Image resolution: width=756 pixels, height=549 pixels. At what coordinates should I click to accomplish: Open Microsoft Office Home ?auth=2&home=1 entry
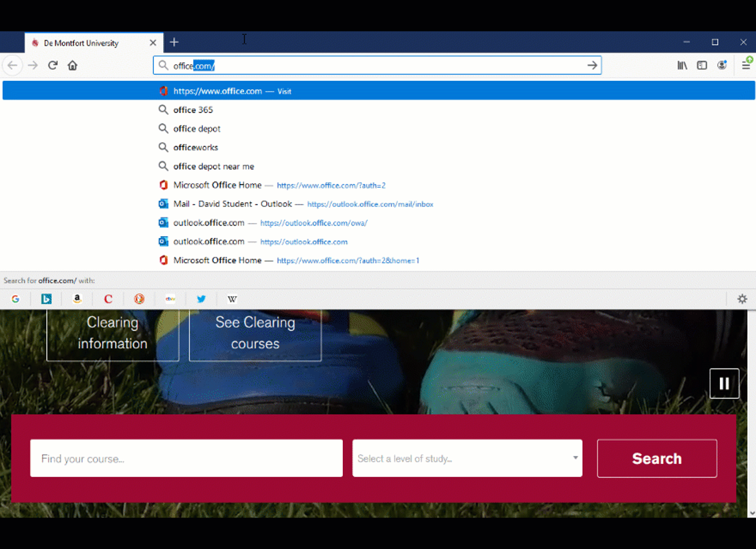(378, 260)
